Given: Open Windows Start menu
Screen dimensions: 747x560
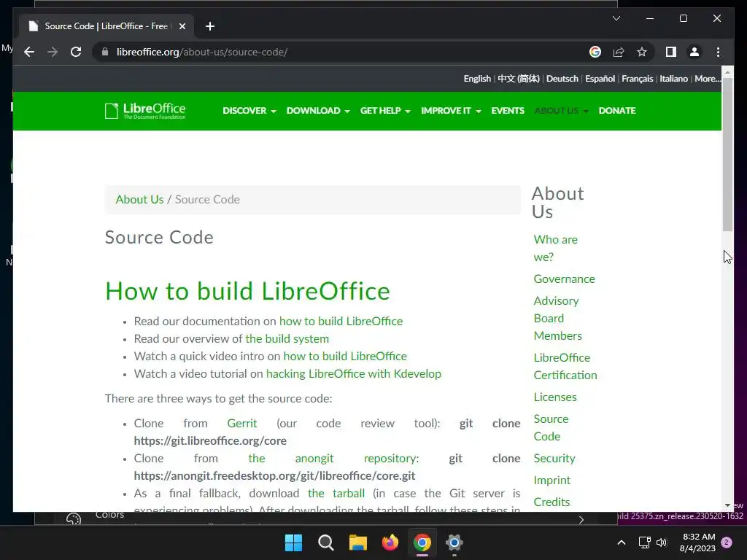Looking at the screenshot, I should click(x=293, y=542).
